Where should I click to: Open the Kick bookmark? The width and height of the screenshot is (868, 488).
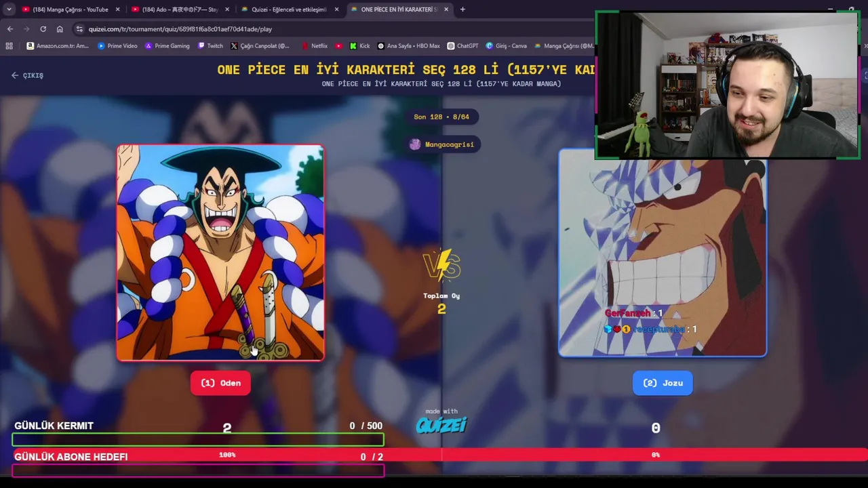coord(360,46)
